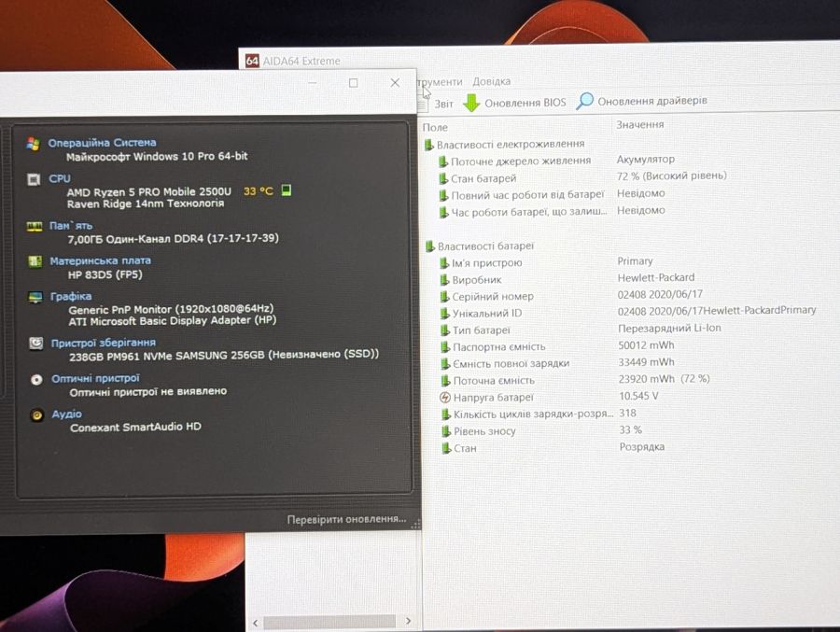
Task: Open the Материнська плата section link
Action: point(100,261)
